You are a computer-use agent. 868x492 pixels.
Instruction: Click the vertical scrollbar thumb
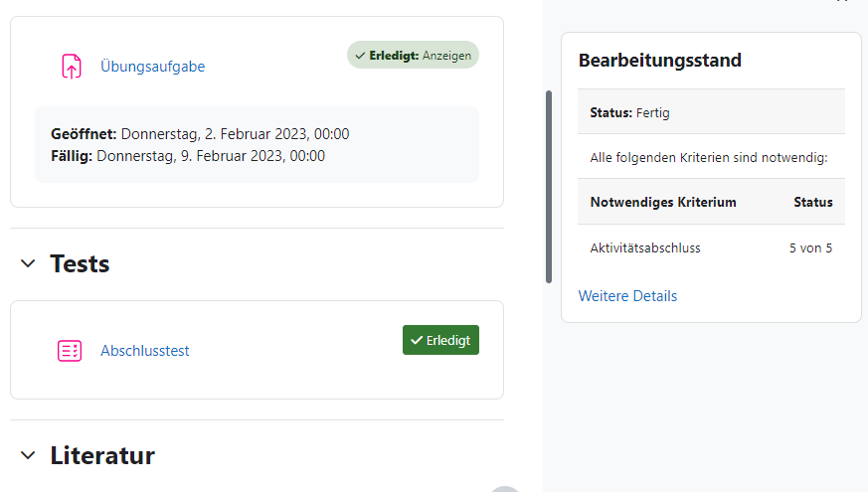point(549,187)
